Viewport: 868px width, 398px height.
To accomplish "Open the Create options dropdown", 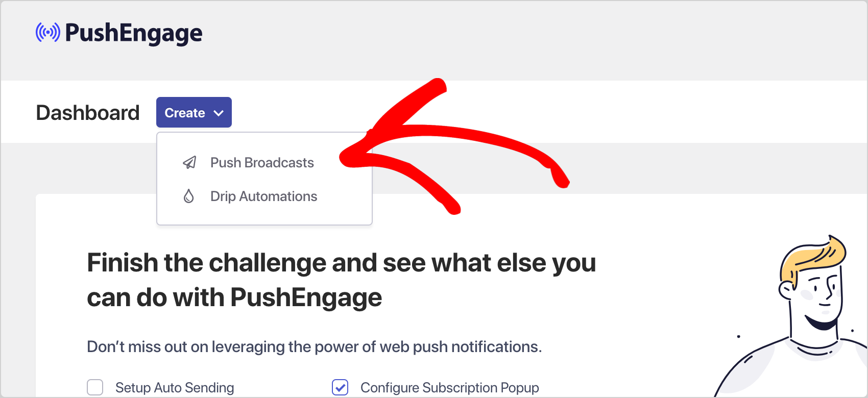I will click(194, 112).
